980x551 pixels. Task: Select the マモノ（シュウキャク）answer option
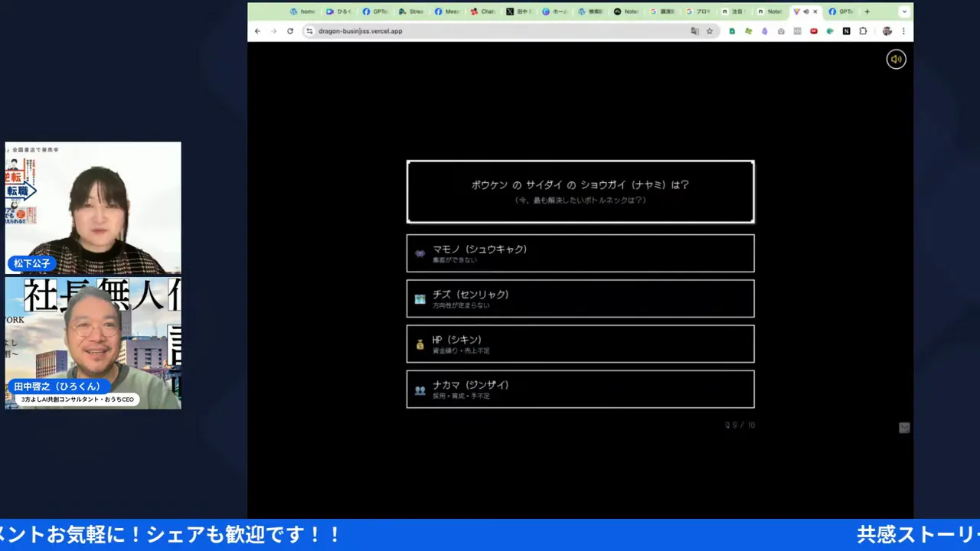[x=580, y=253]
